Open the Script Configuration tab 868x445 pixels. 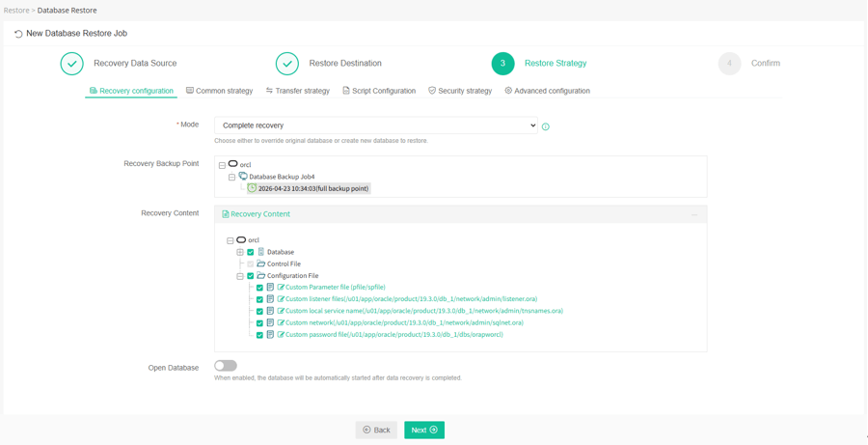click(x=379, y=91)
